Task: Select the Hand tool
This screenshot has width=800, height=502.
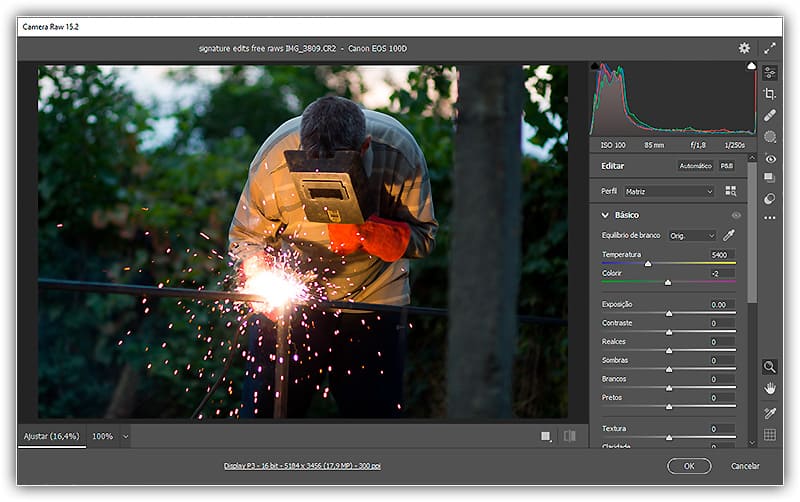Action: [x=769, y=389]
